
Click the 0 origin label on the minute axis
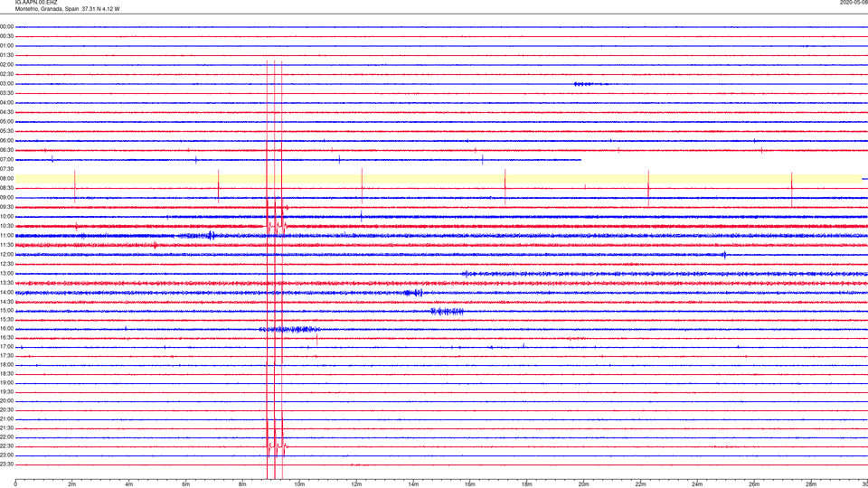tap(15, 484)
